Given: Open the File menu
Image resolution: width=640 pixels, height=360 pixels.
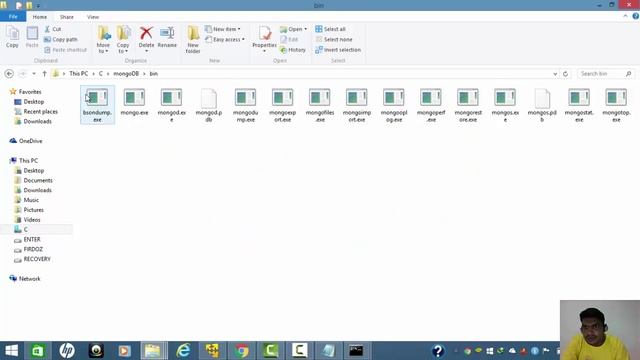Looking at the screenshot, I should click(13, 17).
